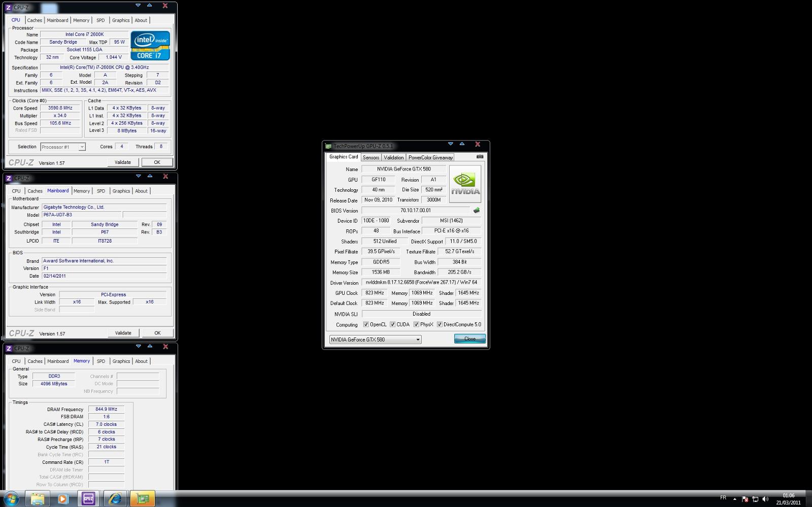
Task: Open the Processor #1 selection dropdown
Action: (x=63, y=147)
